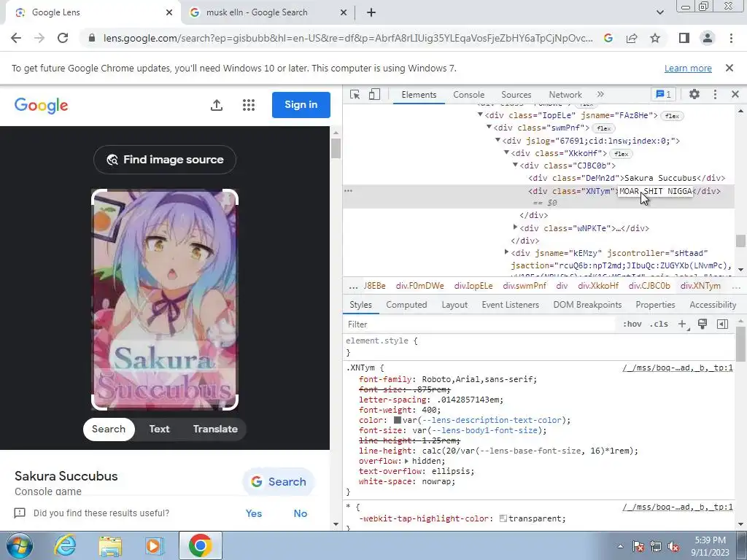The image size is (747, 560).
Task: Open the Chrome profile avatar
Action: tap(708, 38)
